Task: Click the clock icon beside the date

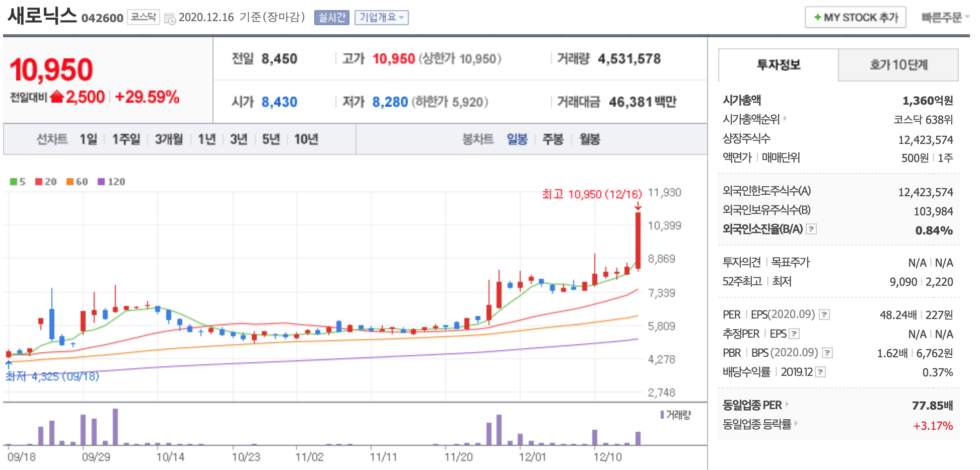Action: coord(170,19)
